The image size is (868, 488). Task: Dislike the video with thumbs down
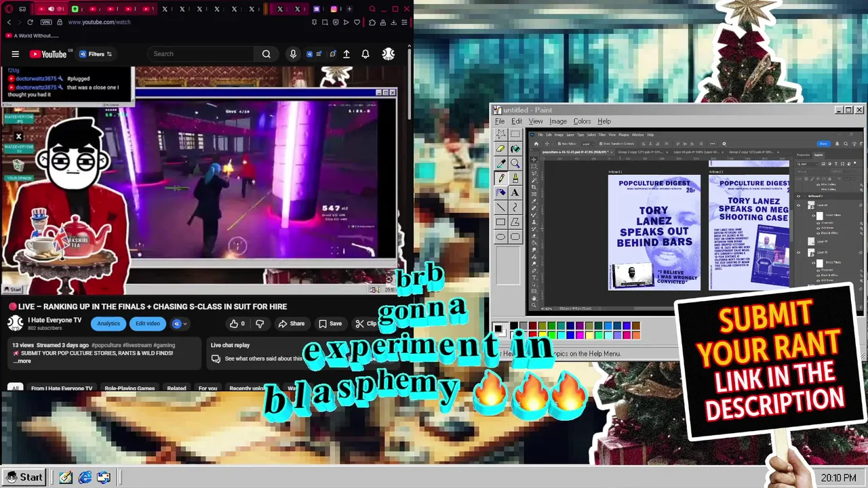(x=260, y=324)
